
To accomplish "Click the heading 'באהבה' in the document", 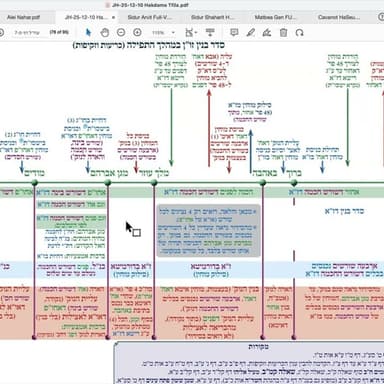I will coord(264,173).
